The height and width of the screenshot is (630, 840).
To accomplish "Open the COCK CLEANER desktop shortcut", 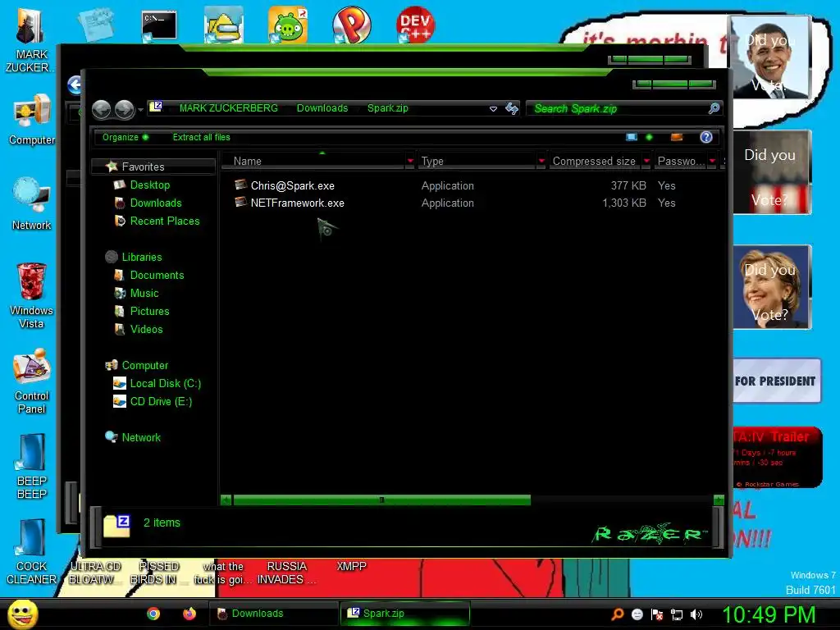I will click(32, 538).
